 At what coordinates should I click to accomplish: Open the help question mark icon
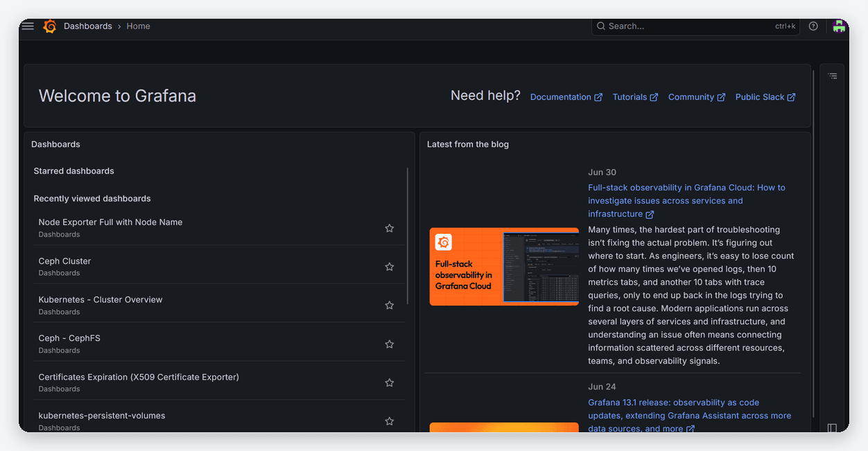813,26
